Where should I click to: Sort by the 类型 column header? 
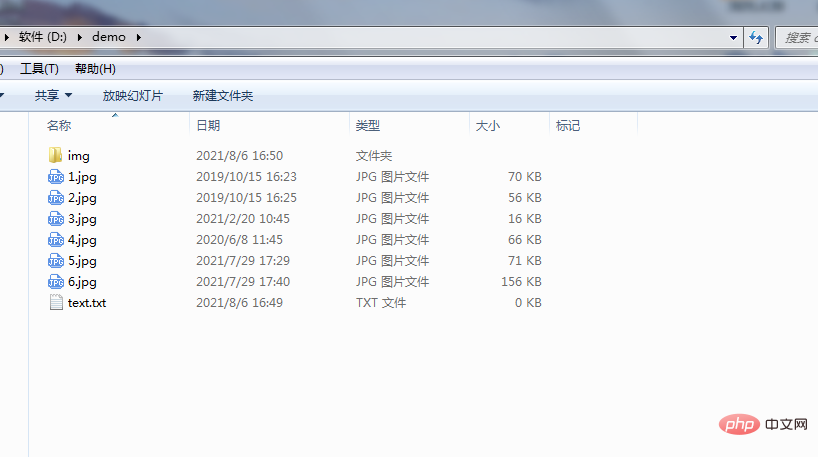coord(368,126)
